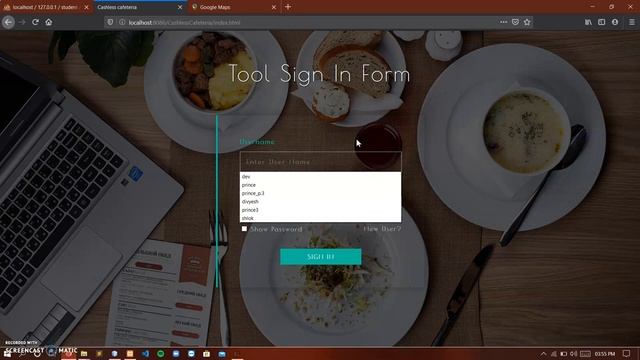Screen dimensions: 640x360
Task: Open the network status tray icon
Action: 553,354
